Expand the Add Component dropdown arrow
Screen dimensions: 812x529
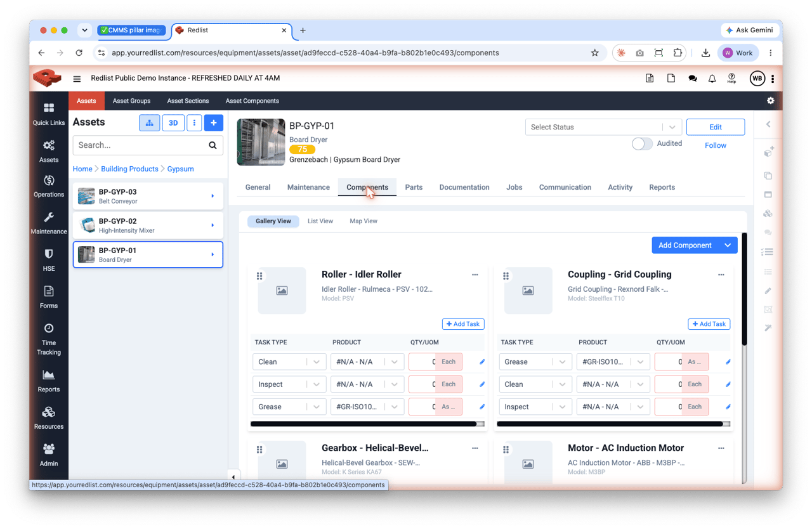728,245
